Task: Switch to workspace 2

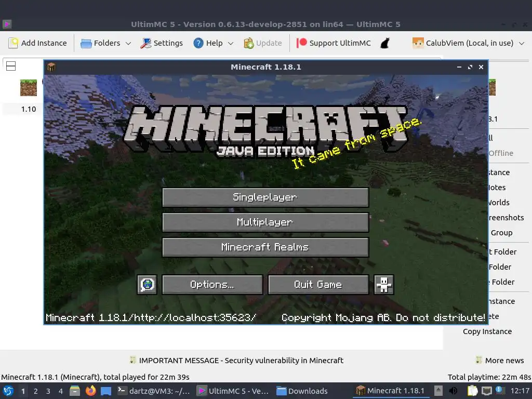Action: point(36,391)
